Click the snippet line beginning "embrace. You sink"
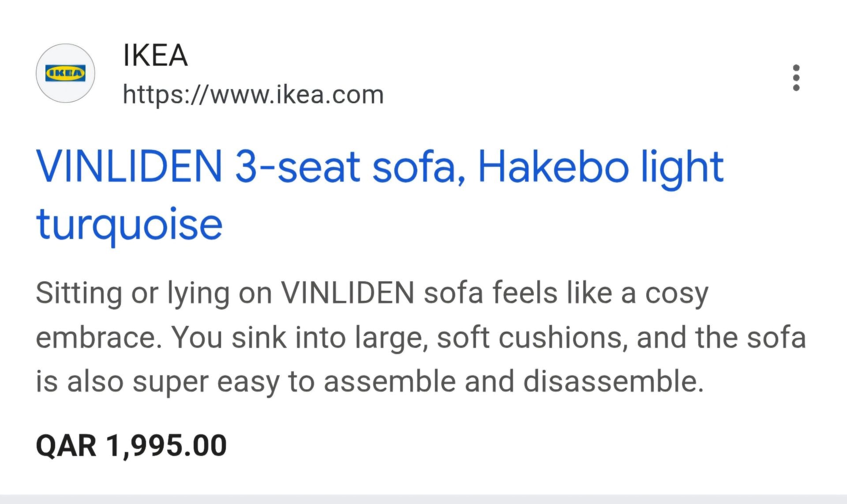The image size is (847, 504). pos(421,338)
